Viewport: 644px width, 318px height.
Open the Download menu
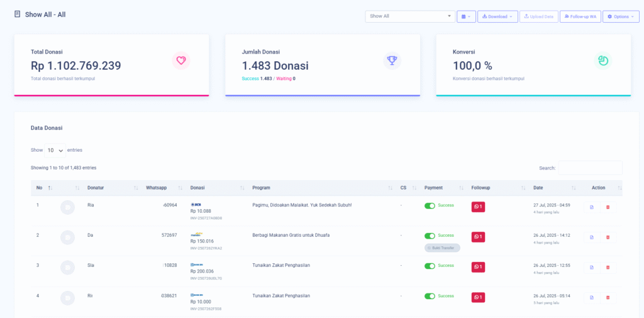[497, 16]
